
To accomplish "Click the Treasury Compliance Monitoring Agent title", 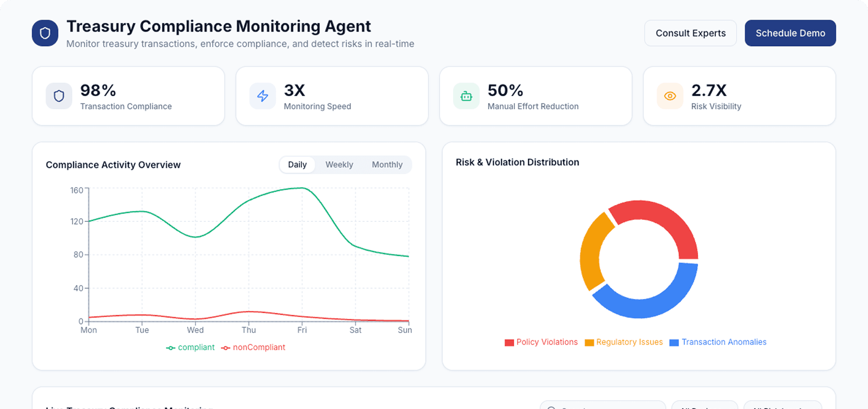I will (x=218, y=26).
